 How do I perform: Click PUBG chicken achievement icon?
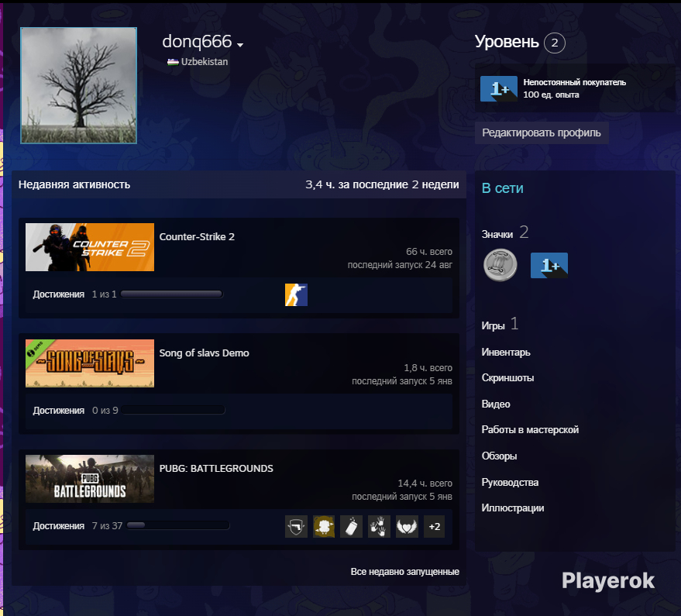324,527
